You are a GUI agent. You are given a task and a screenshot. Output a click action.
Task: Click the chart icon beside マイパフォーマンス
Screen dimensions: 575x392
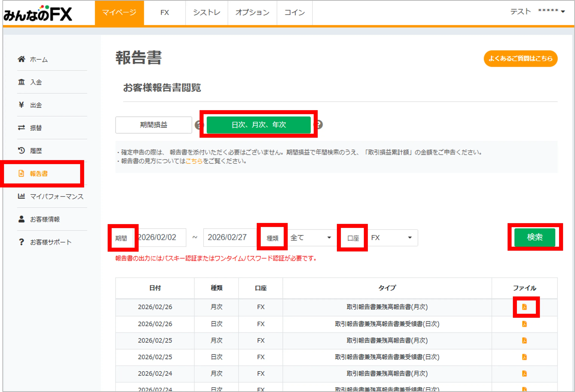click(21, 196)
